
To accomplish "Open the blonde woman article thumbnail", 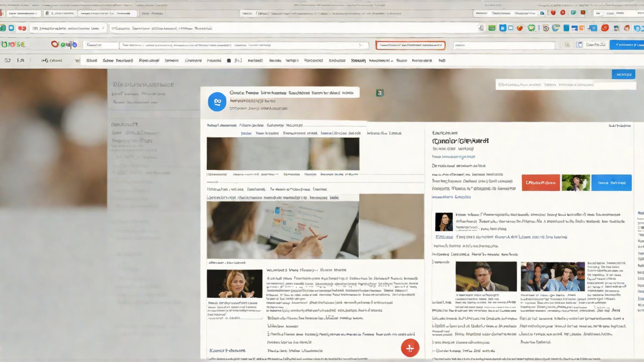I will [x=234, y=284].
